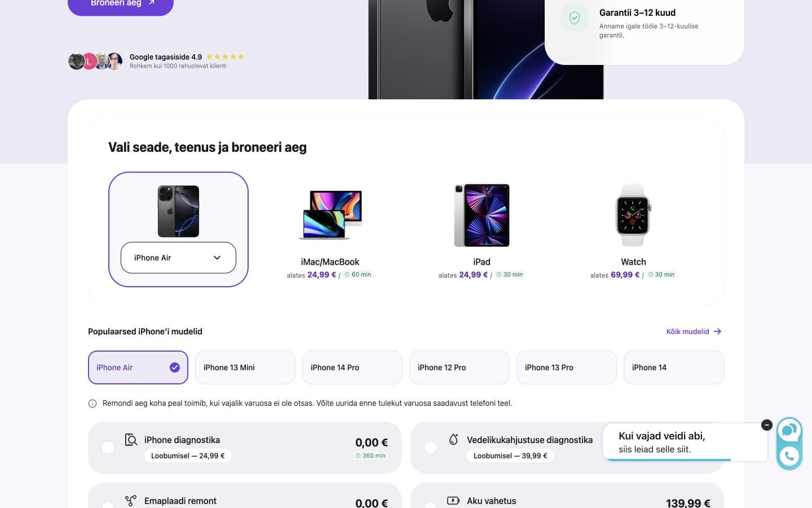The height and width of the screenshot is (508, 812).
Task: Choose the iPhone 14 Pro model
Action: (352, 367)
